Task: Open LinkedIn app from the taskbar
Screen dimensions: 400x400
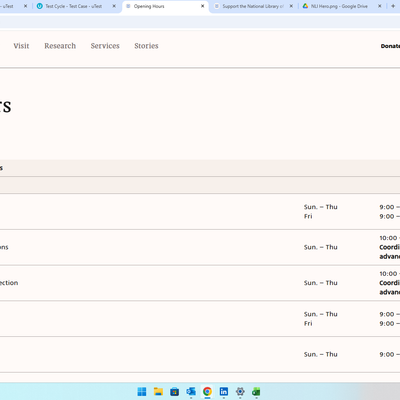Action: pyautogui.click(x=224, y=392)
